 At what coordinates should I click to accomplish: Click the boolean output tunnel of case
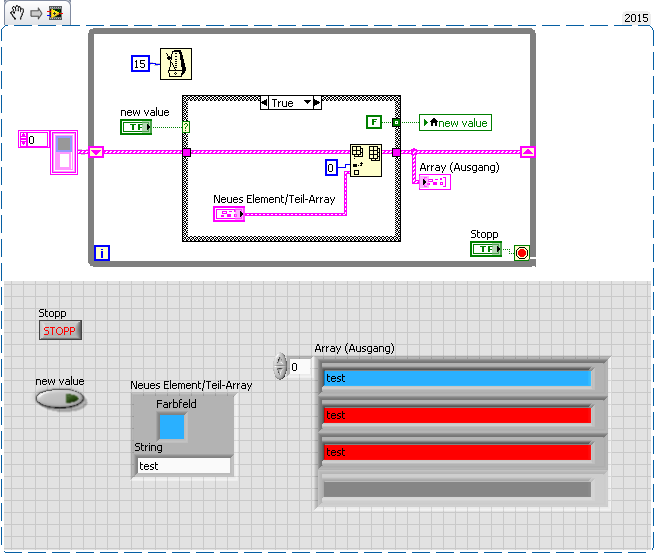point(396,122)
